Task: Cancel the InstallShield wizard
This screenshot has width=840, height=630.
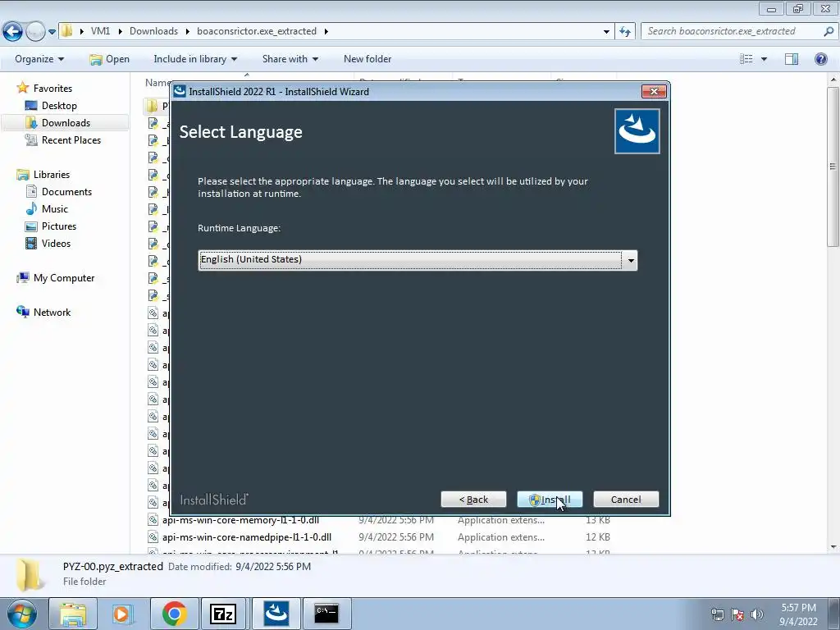Action: [x=626, y=500]
